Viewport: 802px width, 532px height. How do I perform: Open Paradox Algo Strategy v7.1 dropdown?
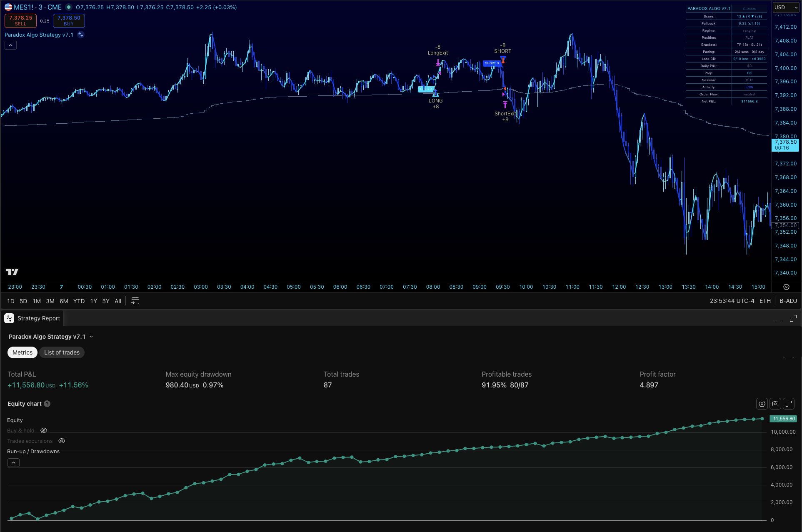click(x=51, y=337)
